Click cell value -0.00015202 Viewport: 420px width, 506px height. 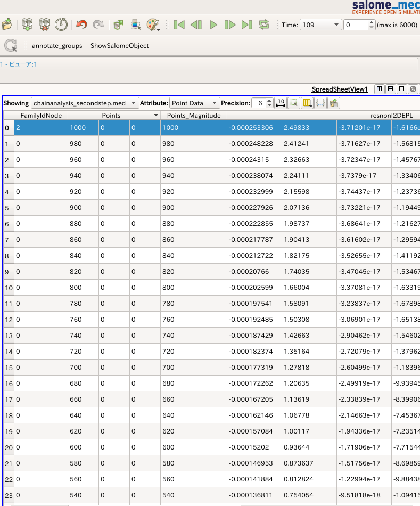254,447
